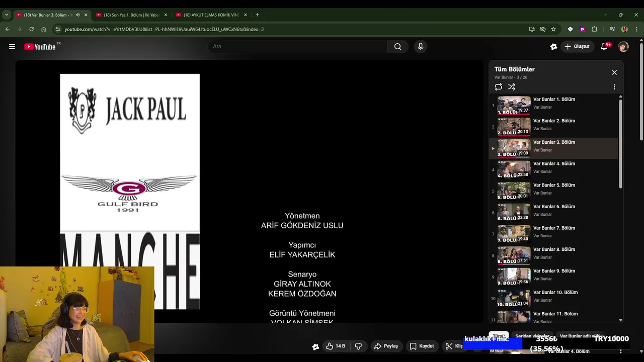This screenshot has width=644, height=362.
Task: Open the Chrome profile avatar
Action: (x=624, y=29)
